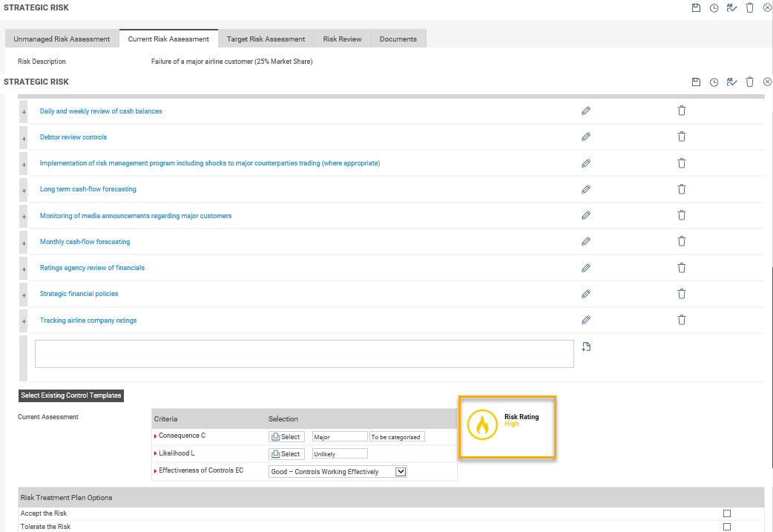Expand Monitoring of media announcements row

pyautogui.click(x=24, y=216)
